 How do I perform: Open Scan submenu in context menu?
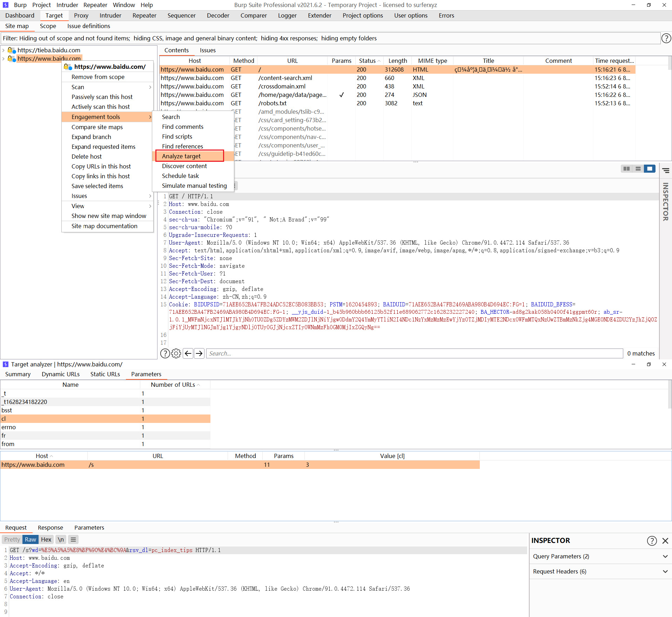[107, 87]
